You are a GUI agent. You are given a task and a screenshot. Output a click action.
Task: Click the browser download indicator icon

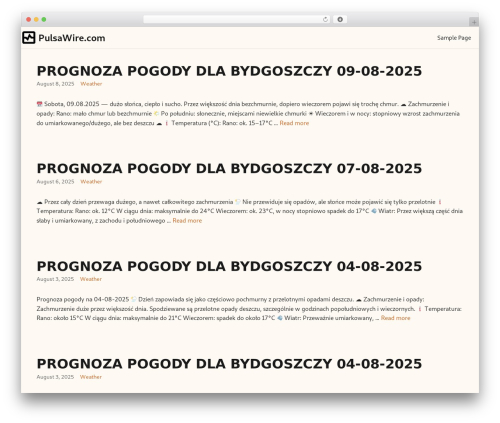(x=340, y=19)
